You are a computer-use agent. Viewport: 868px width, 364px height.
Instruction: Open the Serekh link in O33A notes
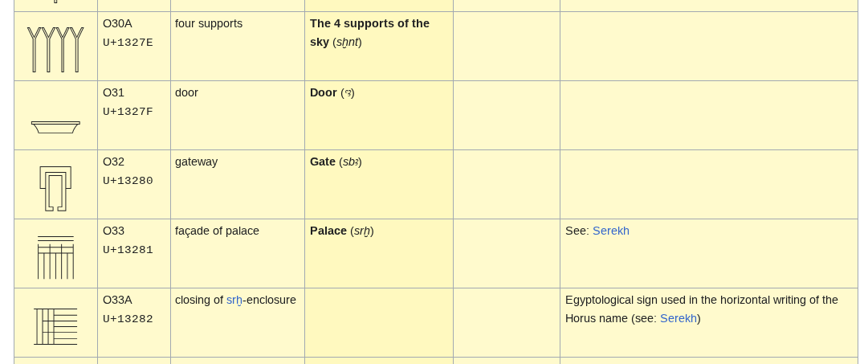pos(678,318)
